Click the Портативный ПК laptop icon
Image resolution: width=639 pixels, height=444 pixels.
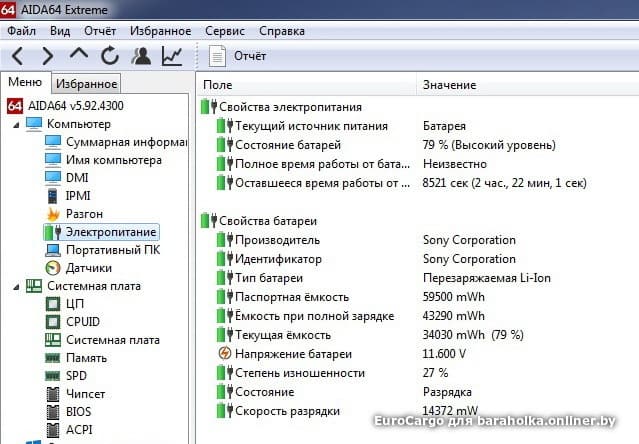click(53, 250)
